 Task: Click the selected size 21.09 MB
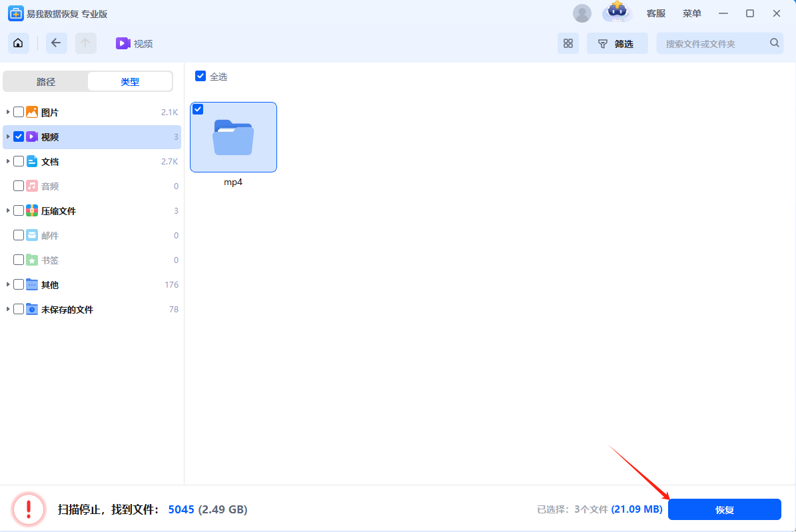[637, 509]
